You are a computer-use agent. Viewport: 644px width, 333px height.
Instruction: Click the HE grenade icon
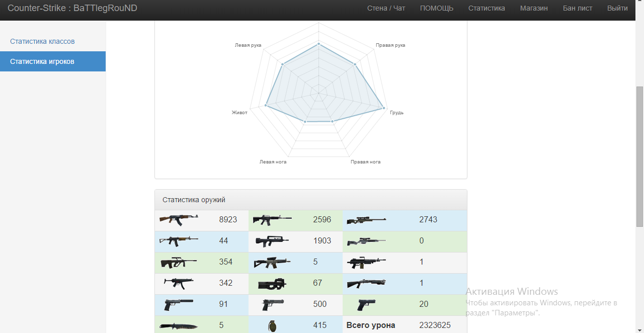click(272, 326)
